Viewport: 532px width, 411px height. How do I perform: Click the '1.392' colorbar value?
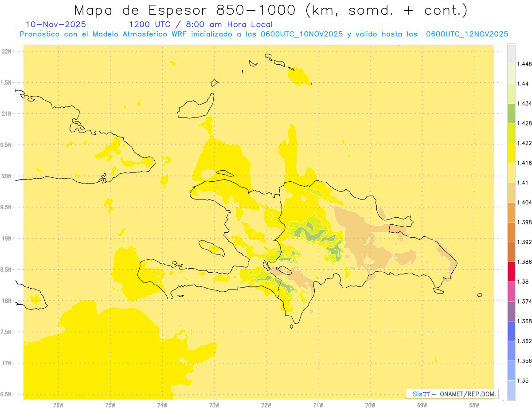(524, 242)
